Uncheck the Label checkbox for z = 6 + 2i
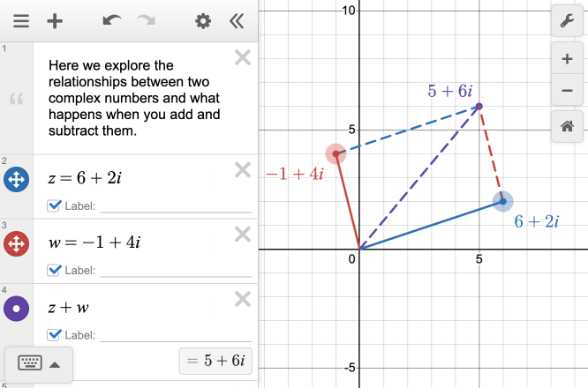This screenshot has height=388, width=588. coord(54,205)
